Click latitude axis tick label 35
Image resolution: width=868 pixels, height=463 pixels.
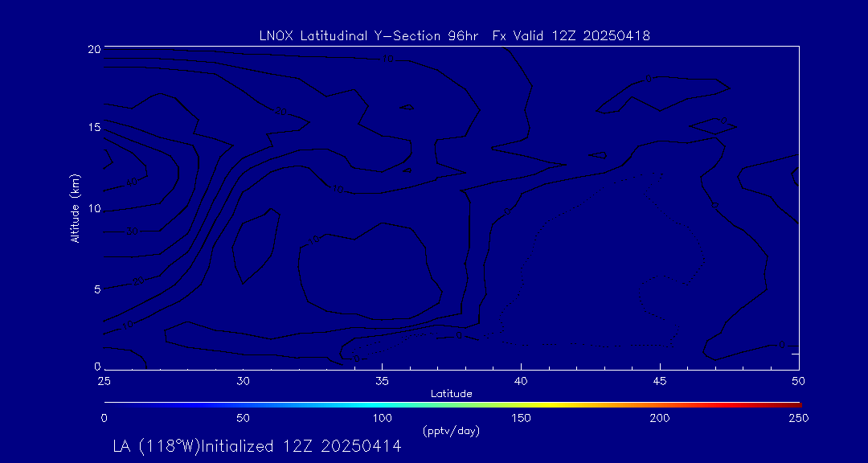382,381
